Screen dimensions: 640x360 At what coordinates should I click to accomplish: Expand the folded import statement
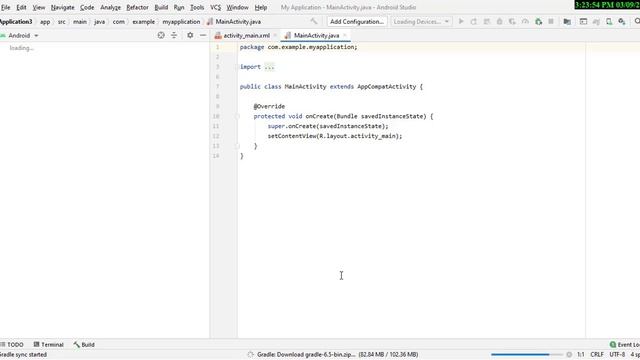[x=269, y=67]
